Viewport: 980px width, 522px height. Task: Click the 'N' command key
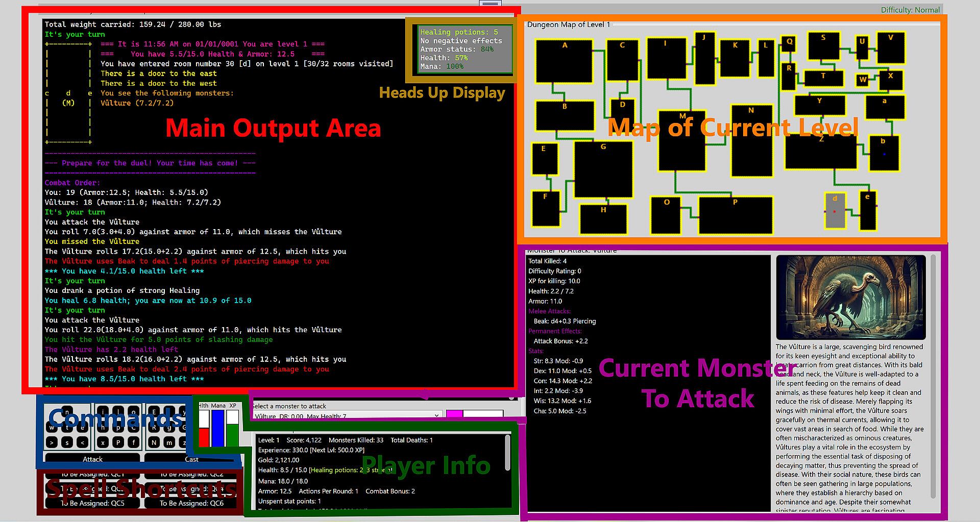click(x=154, y=442)
